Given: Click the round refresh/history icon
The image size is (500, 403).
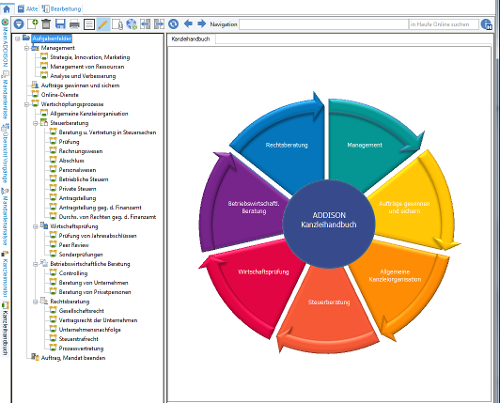Looking at the screenshot, I should 173,24.
